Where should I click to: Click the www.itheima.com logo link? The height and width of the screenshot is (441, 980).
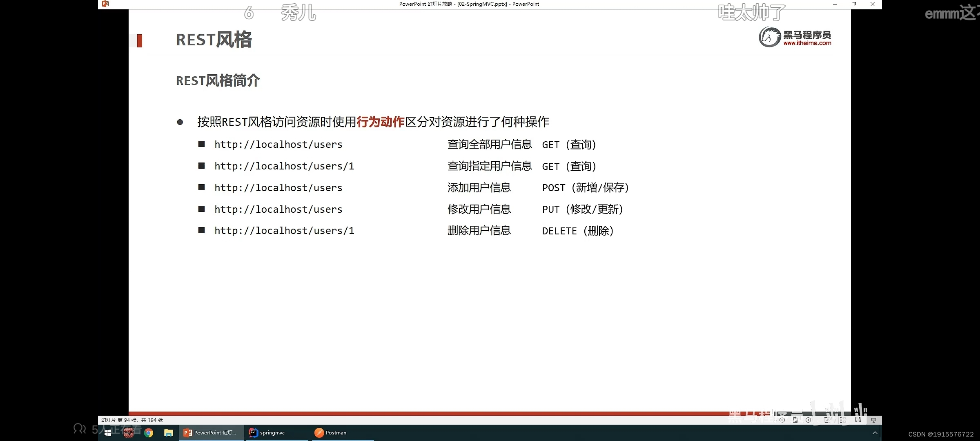tap(807, 43)
